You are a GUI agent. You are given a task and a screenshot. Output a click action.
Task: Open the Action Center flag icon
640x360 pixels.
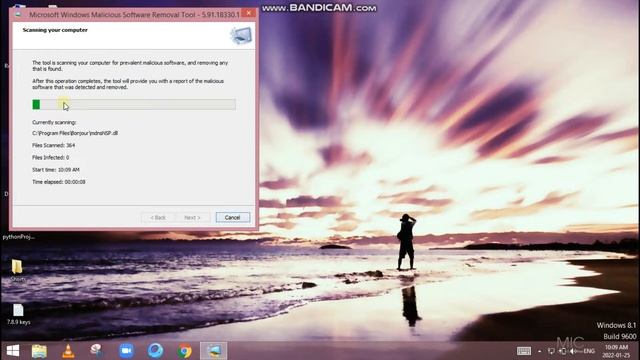(551, 351)
